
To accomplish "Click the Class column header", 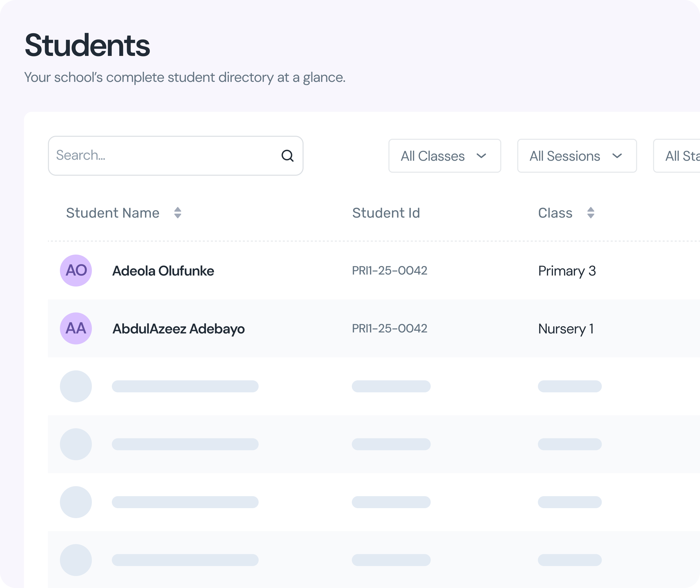I will (x=555, y=213).
